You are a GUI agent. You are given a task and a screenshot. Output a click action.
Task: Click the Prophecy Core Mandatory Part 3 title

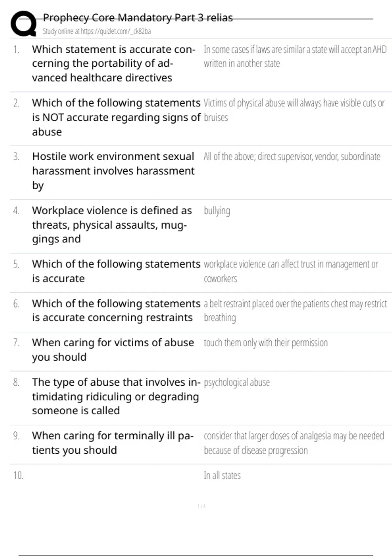pos(138,18)
